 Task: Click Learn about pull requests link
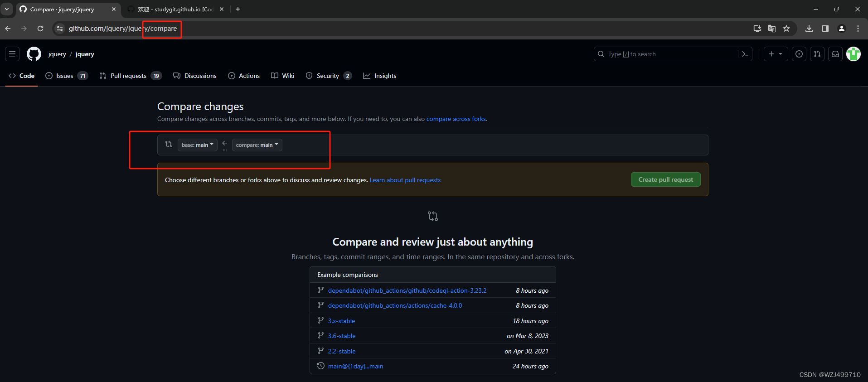click(x=405, y=180)
